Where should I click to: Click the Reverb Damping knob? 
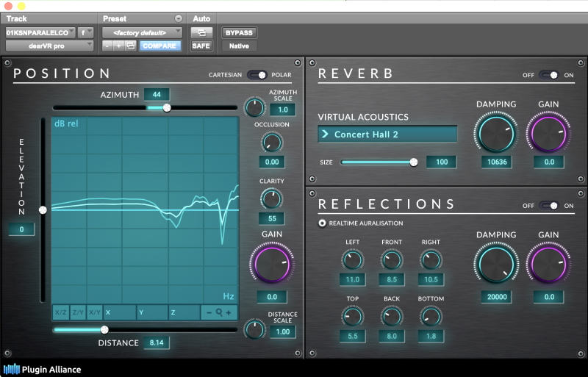[x=495, y=133]
